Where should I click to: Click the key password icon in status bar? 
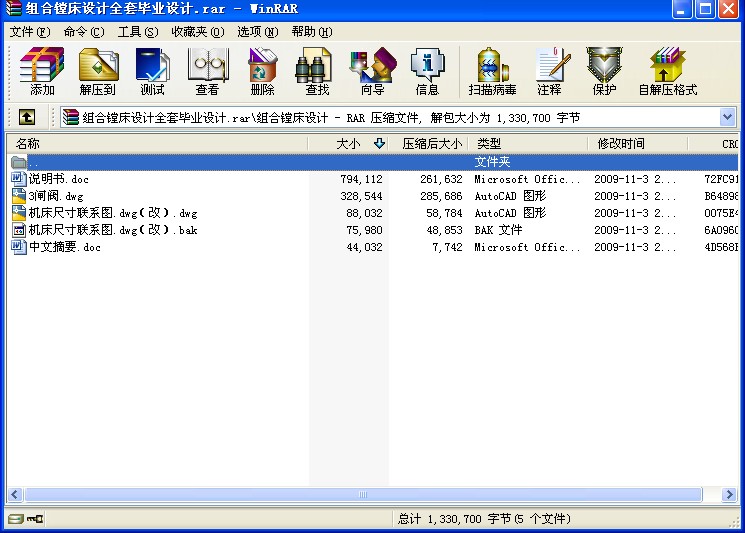coord(35,519)
